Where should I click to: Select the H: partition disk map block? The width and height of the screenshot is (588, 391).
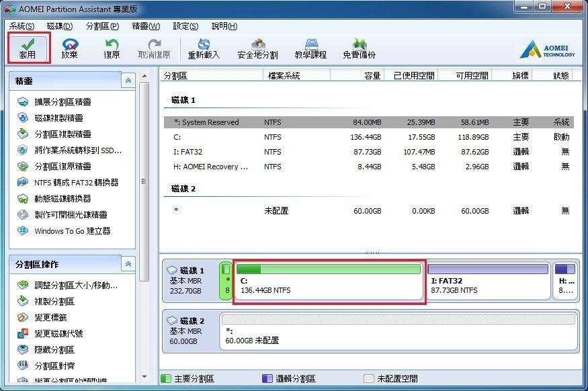coord(564,281)
